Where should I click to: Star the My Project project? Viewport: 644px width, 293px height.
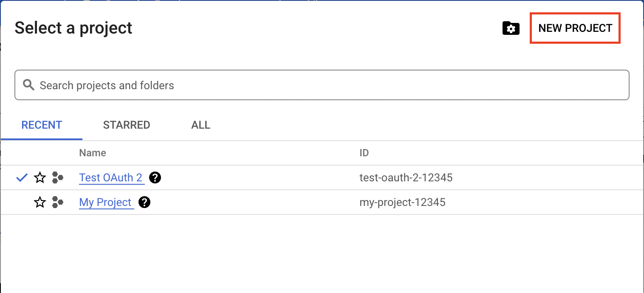40,202
